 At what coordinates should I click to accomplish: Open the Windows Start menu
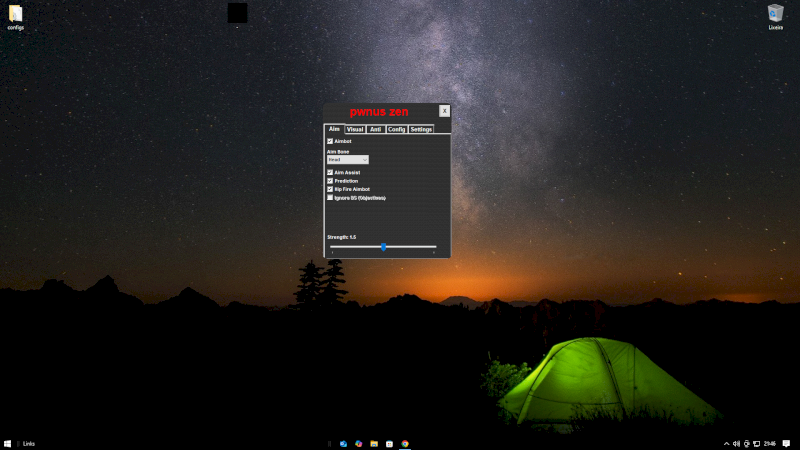click(x=7, y=443)
